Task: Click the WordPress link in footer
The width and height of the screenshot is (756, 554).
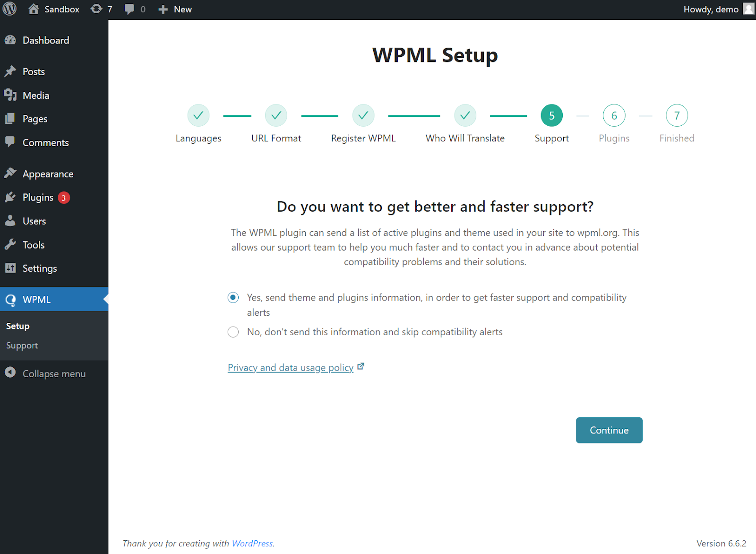Action: pos(252,544)
